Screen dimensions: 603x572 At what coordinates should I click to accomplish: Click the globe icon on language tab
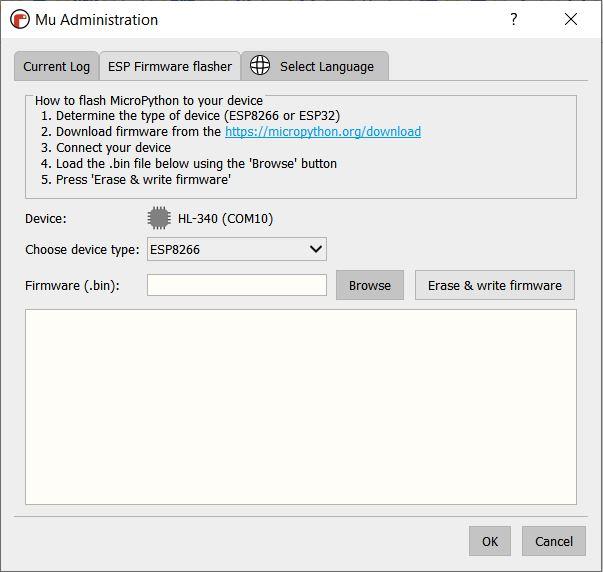(260, 66)
